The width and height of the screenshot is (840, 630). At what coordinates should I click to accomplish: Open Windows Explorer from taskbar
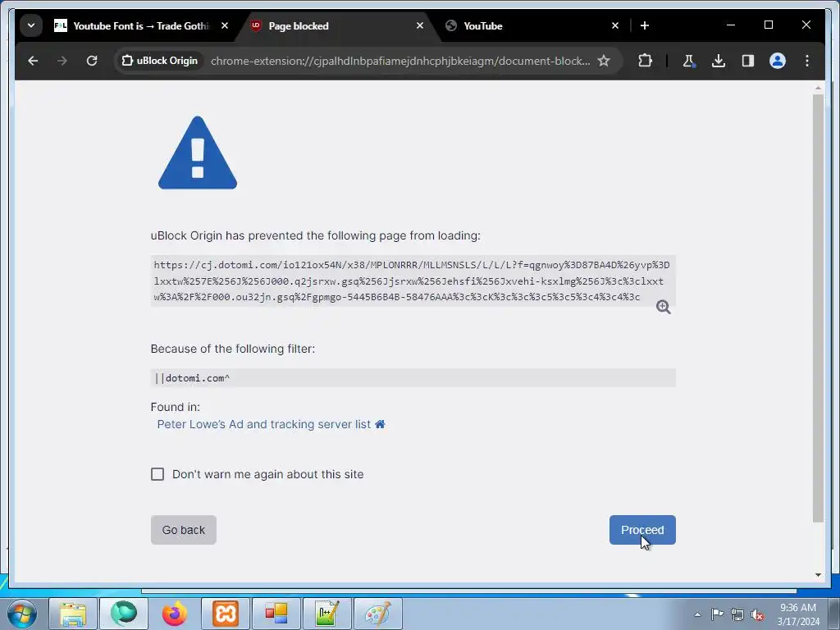(73, 614)
